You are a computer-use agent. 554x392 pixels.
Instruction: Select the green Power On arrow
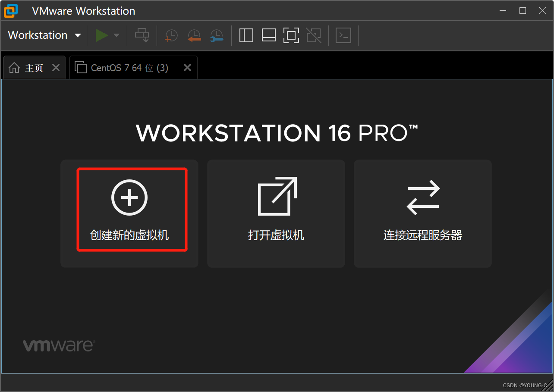tap(101, 35)
